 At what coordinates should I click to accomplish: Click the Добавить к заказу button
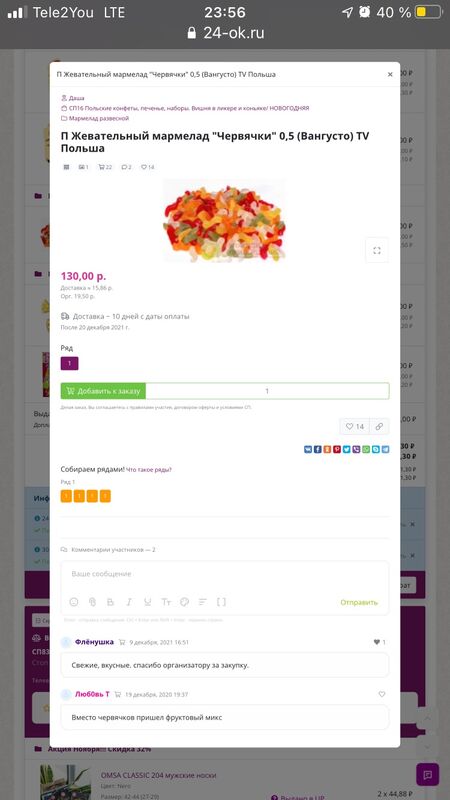[103, 391]
